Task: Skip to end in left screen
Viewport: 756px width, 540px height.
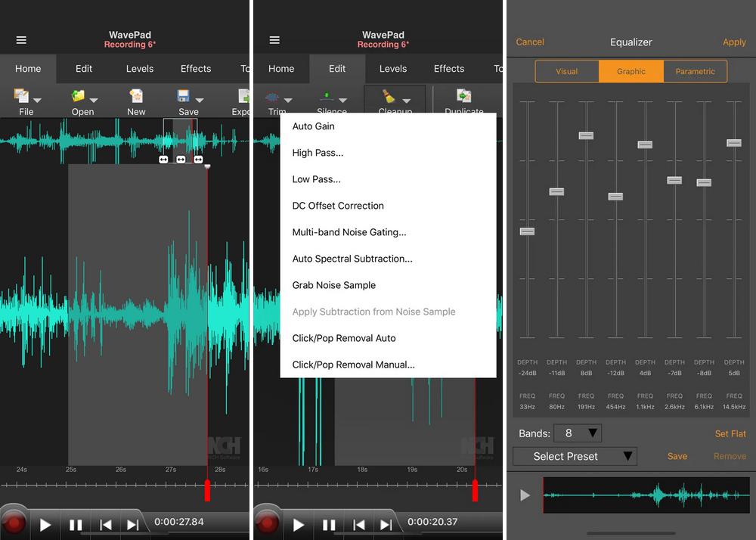Action: pyautogui.click(x=132, y=525)
